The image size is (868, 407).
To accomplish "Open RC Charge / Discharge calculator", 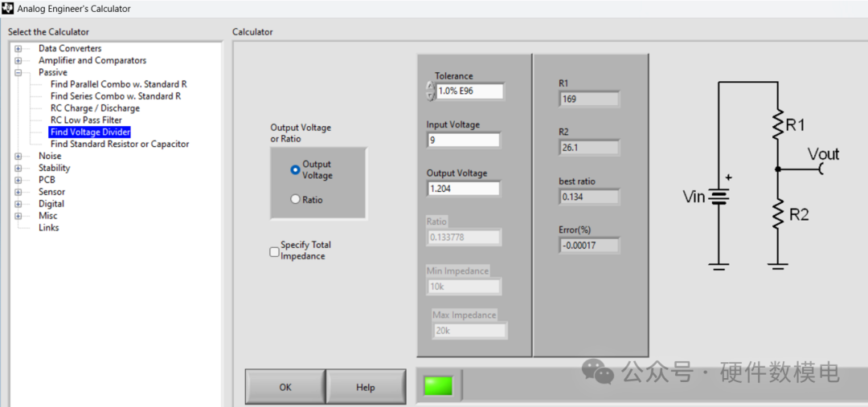I will pyautogui.click(x=95, y=108).
